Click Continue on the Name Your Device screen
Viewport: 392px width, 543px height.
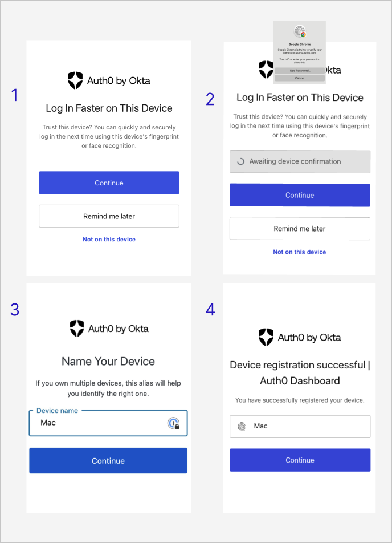(x=108, y=461)
